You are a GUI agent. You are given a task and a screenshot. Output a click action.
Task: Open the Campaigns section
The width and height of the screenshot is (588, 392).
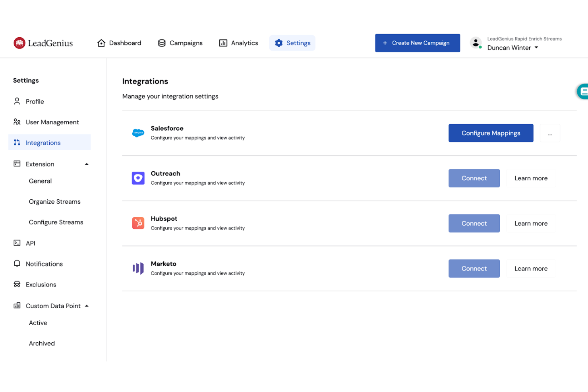(x=180, y=43)
